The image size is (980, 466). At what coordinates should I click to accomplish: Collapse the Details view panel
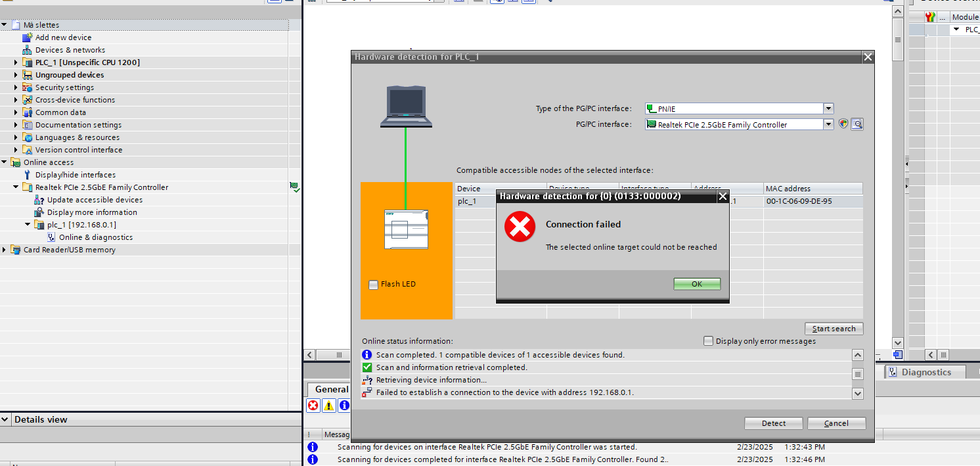5,420
